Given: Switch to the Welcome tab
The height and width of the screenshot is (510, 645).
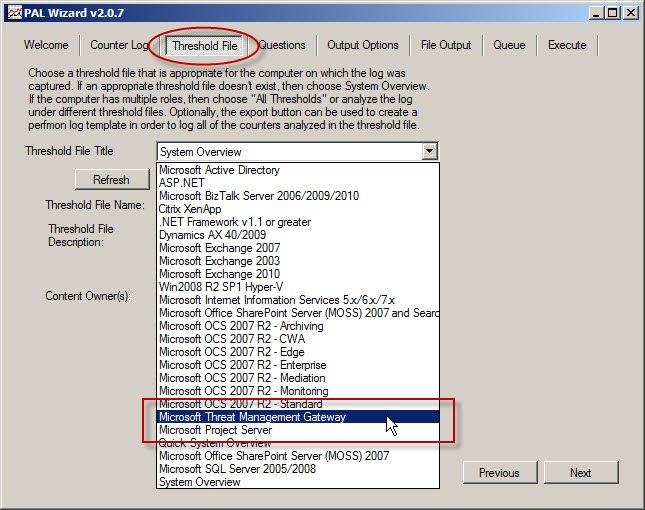Looking at the screenshot, I should (x=47, y=45).
